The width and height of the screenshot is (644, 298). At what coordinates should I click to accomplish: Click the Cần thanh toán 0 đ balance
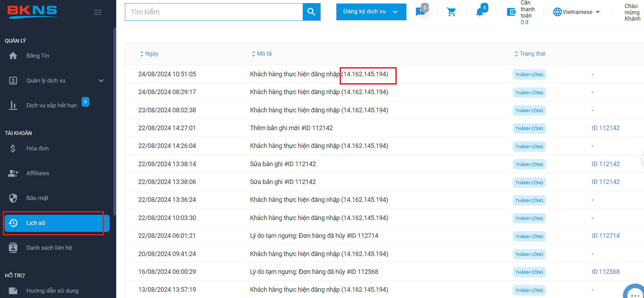point(527,12)
